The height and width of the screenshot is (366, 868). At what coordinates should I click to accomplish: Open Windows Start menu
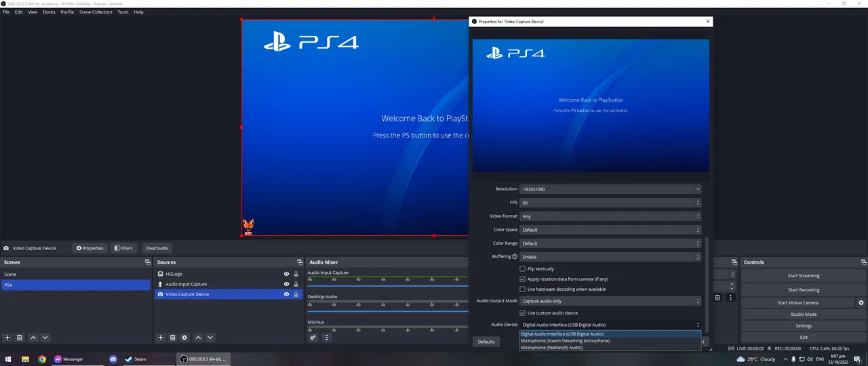coord(9,359)
